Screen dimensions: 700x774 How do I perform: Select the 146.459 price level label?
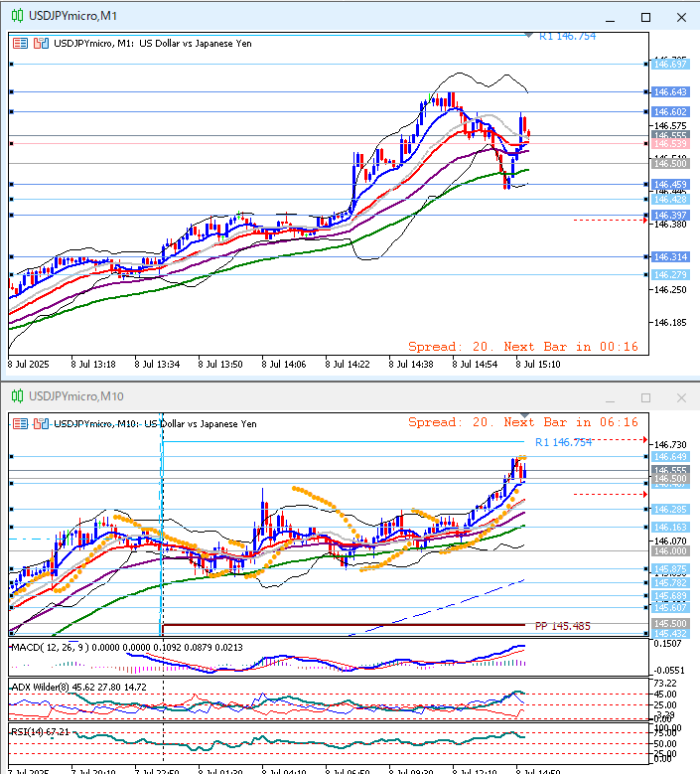[x=670, y=184]
